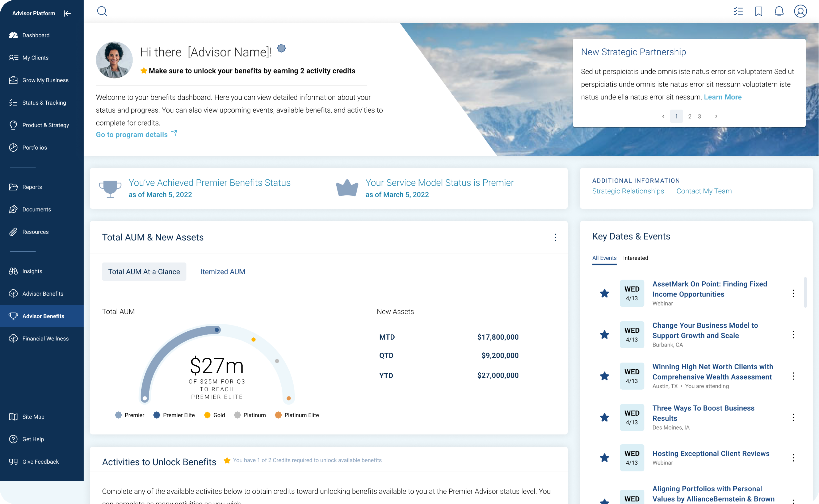Toggle star for AssetMark On Point event

604,293
